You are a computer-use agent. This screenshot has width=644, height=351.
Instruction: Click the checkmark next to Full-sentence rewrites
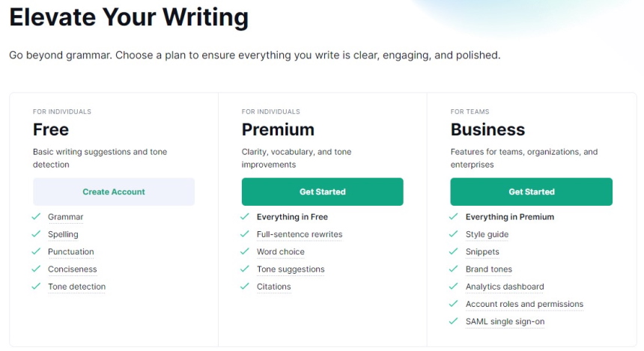pos(245,234)
